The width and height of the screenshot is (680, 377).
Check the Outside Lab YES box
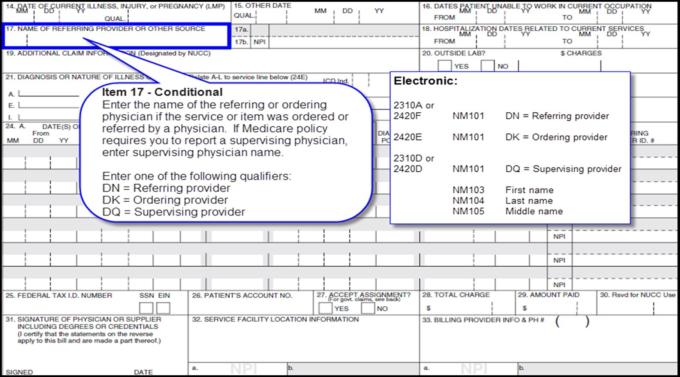click(445, 66)
